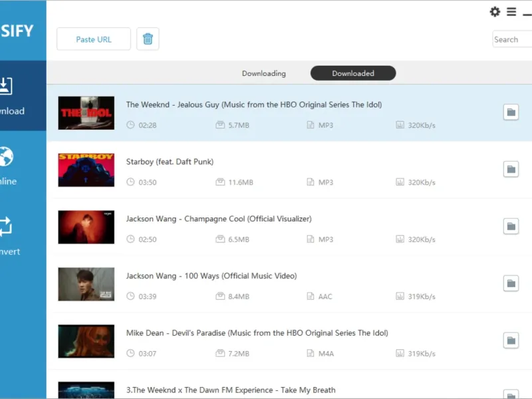Screen dimensions: 532x399
Task: Open the hamburger menu icon
Action: 511,12
